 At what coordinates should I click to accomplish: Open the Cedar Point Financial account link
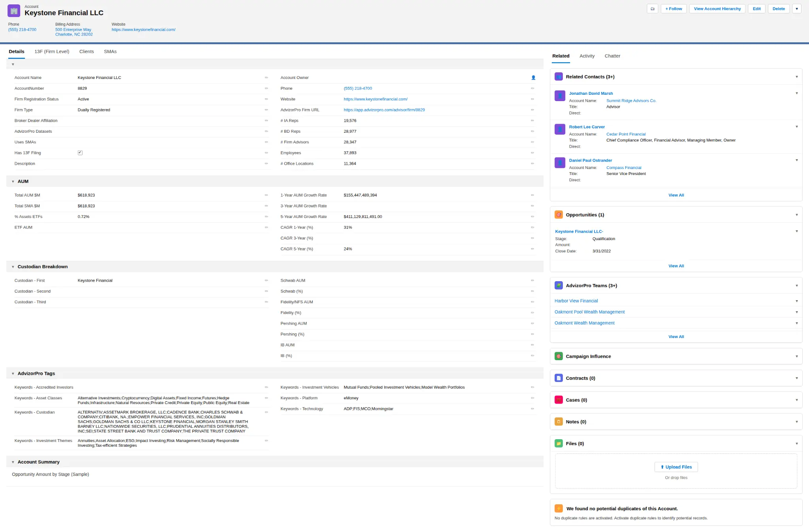point(626,134)
